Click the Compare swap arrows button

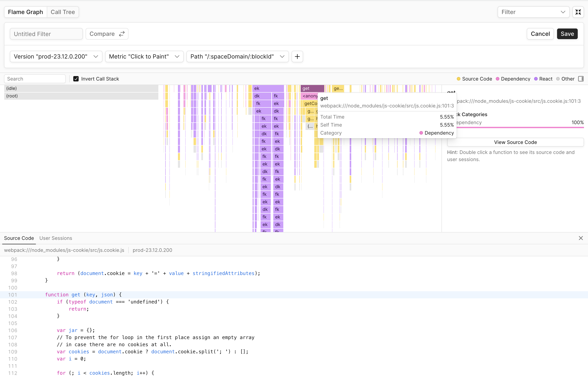107,34
